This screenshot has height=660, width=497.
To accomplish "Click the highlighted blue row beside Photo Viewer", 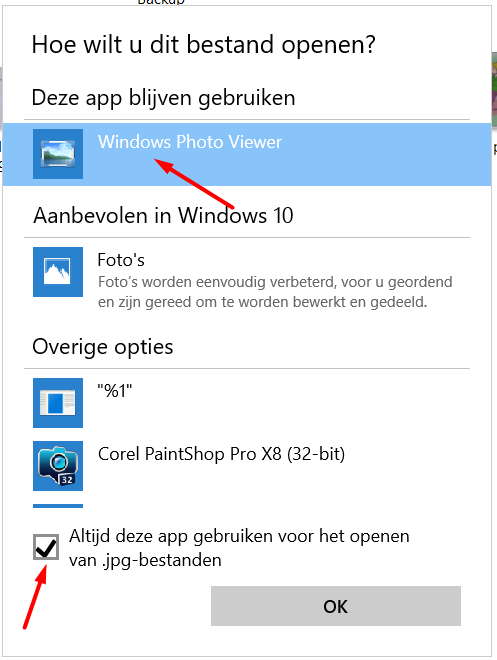I will 247,154.
